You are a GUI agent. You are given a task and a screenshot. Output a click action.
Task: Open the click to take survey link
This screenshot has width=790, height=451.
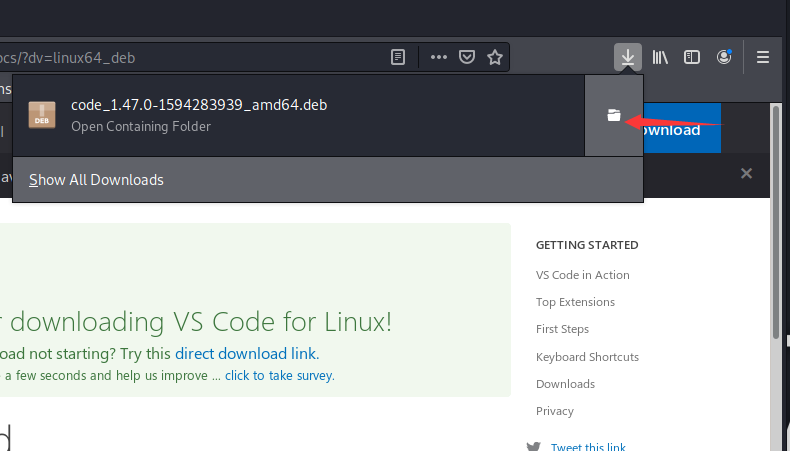[x=280, y=375]
